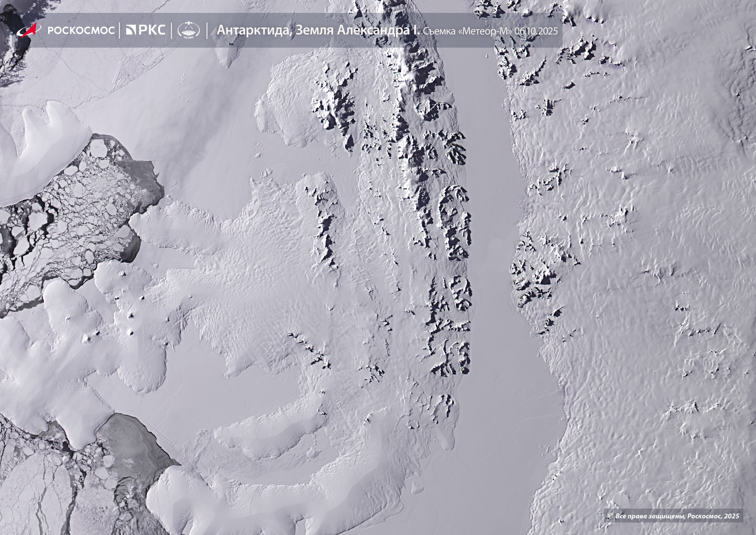Click the date 06.10.2025 in header
Viewport: 756px width, 535px height.
pos(536,31)
